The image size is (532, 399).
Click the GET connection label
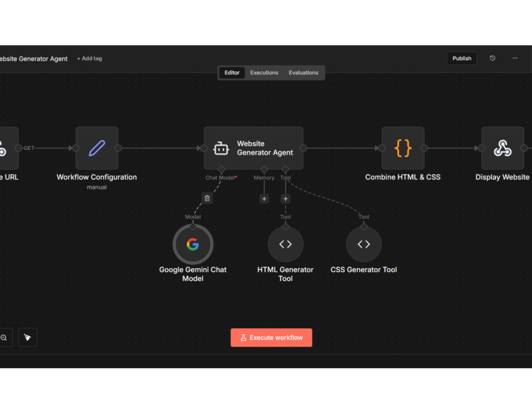pyautogui.click(x=29, y=148)
